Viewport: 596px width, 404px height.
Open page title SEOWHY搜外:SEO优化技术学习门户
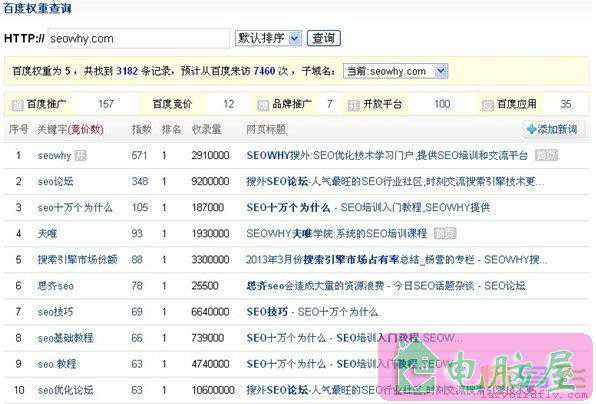(387, 155)
